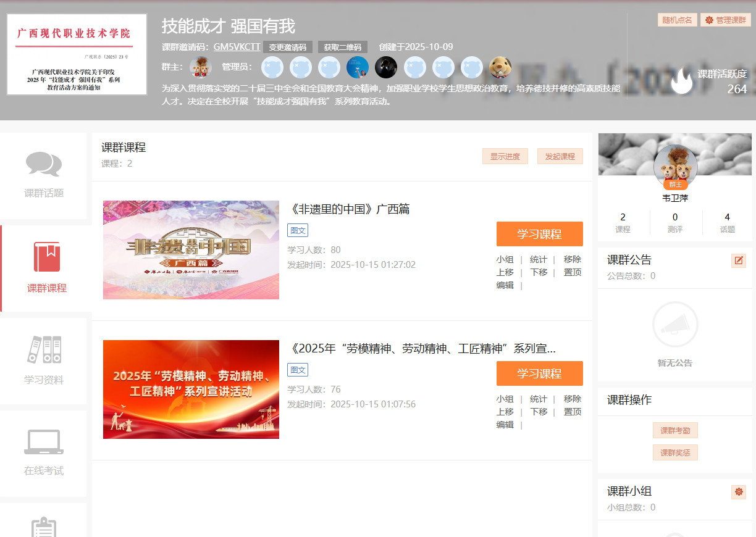The image size is (756, 537).
Task: Open the 在线考试 laptop icon
Action: (44, 442)
